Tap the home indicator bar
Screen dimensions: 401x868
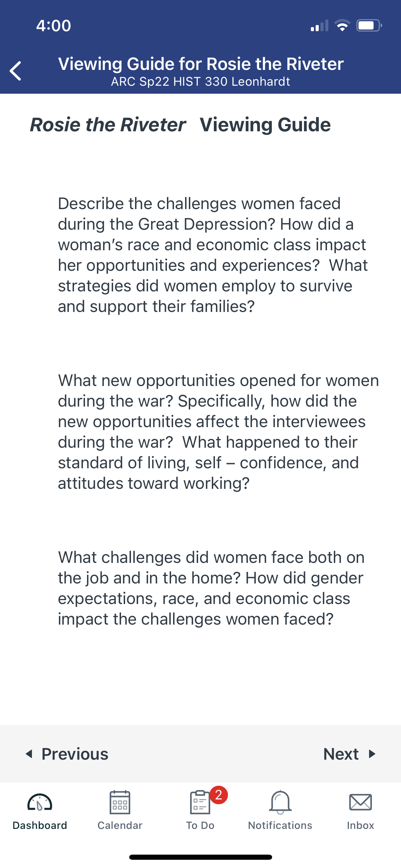200,857
